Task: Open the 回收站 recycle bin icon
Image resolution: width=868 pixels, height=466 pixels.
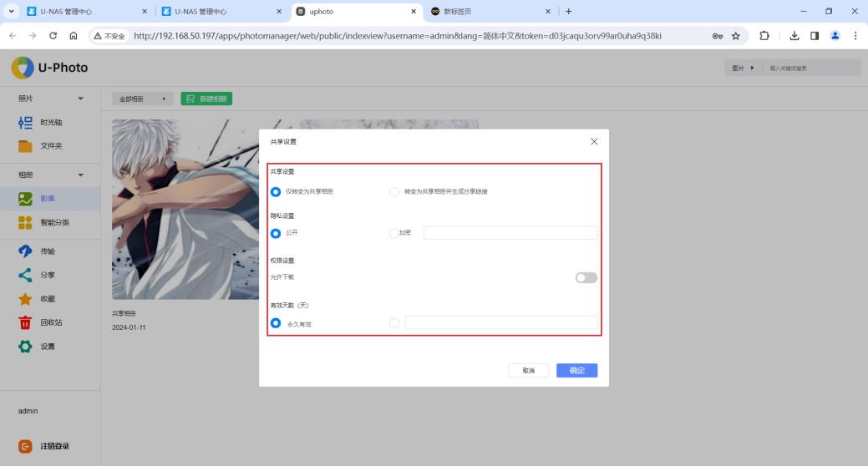Action: tap(25, 322)
